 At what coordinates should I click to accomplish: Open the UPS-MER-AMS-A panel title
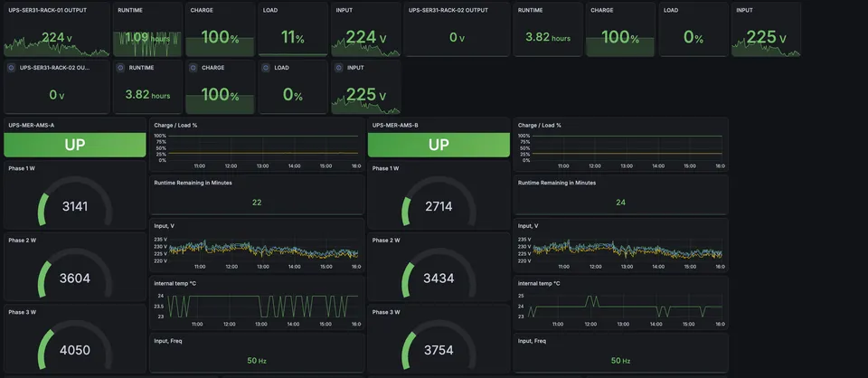coord(31,125)
